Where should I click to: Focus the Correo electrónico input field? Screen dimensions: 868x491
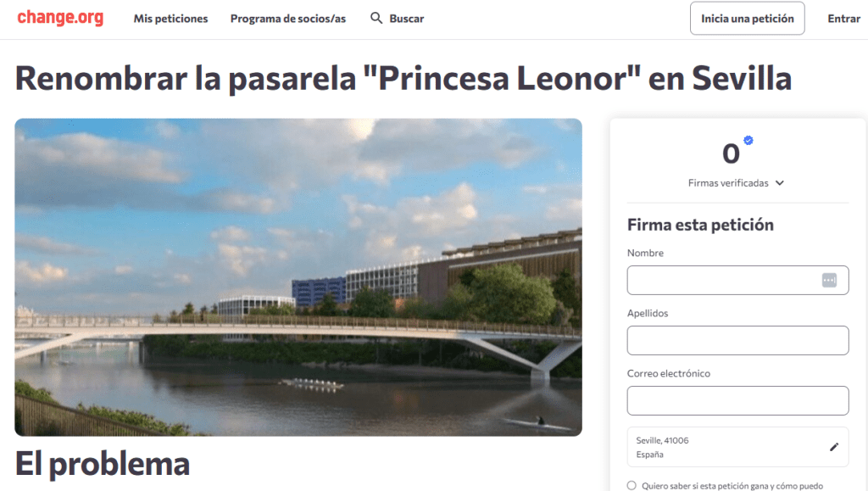click(737, 401)
